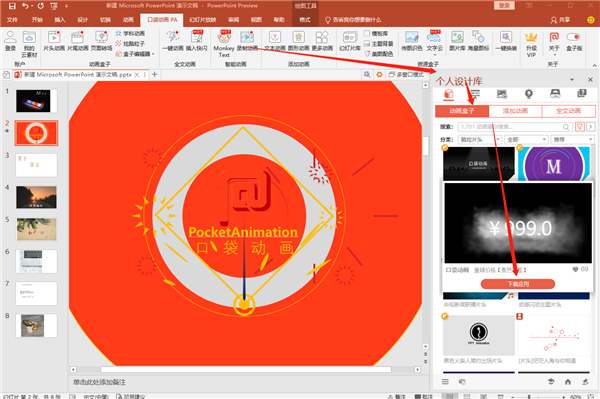Open 我的云素材 cloud materials
Viewport: 600px width, 399px height.
coord(29,44)
